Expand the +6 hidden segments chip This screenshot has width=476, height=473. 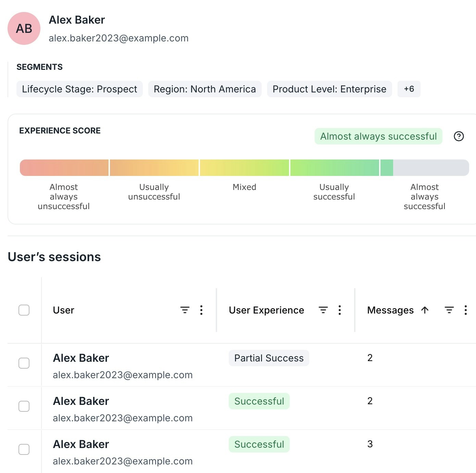pyautogui.click(x=409, y=89)
